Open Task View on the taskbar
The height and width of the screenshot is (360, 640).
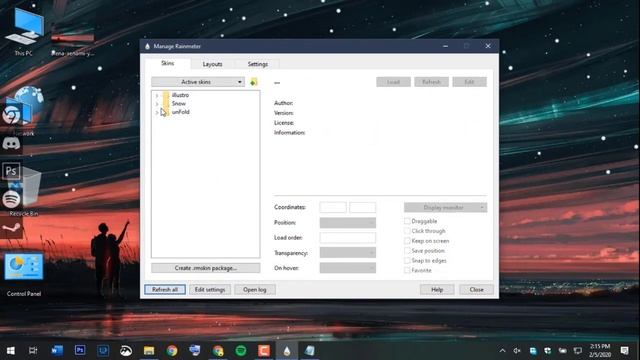coord(33,351)
